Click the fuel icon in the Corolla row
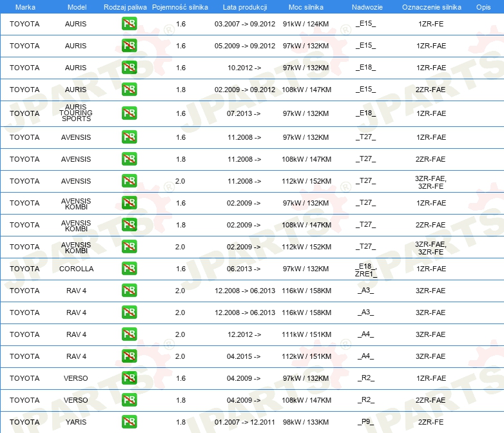This screenshot has height=433, width=504. [129, 269]
